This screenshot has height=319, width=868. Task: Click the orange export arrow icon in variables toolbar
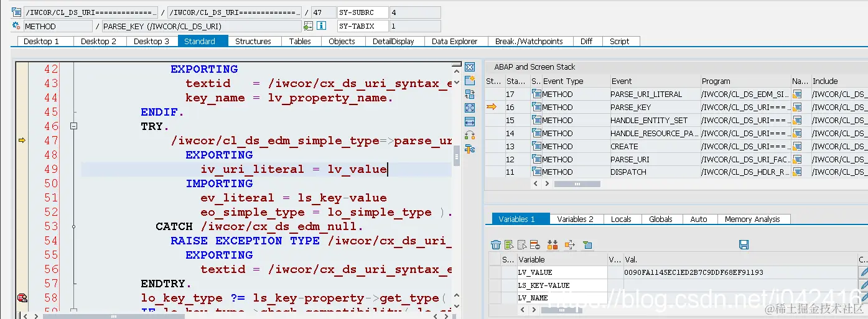(569, 245)
